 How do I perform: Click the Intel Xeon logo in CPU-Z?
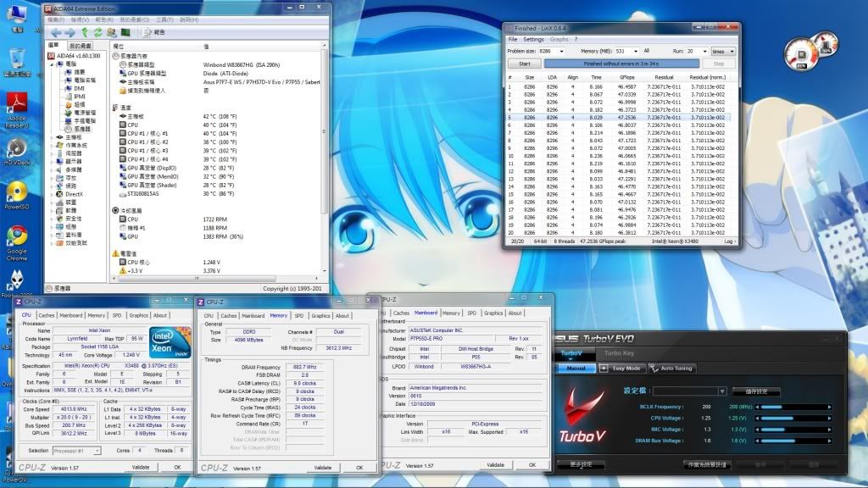coord(170,342)
